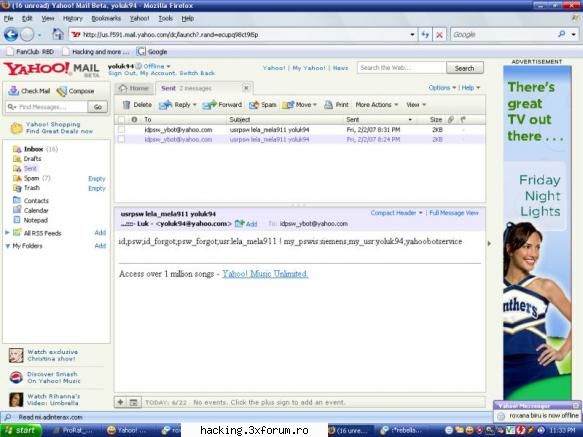Screen dimensions: 583x437
Task: Open the File menu
Action: click(9, 18)
